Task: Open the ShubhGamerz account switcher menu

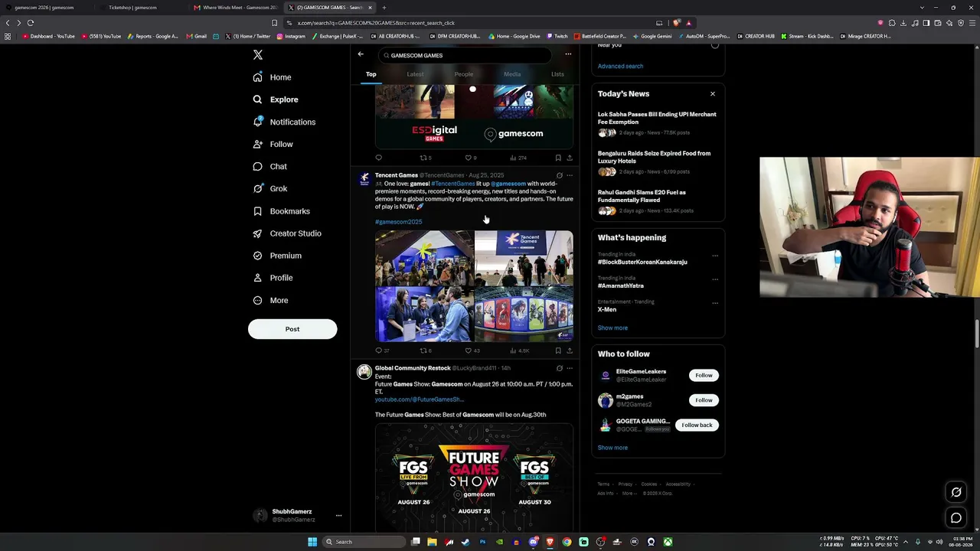Action: pos(338,516)
